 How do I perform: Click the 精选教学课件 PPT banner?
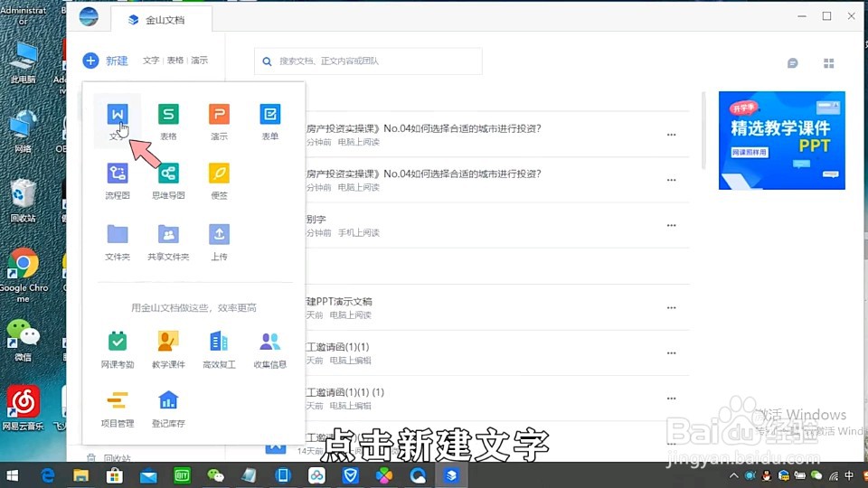coord(781,141)
